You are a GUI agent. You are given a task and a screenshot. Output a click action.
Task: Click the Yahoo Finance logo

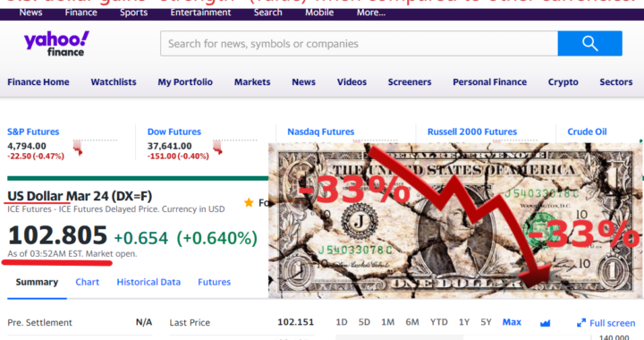[56, 43]
